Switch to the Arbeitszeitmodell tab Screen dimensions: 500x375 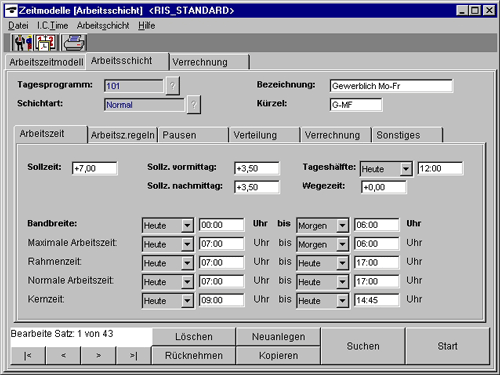pos(46,62)
